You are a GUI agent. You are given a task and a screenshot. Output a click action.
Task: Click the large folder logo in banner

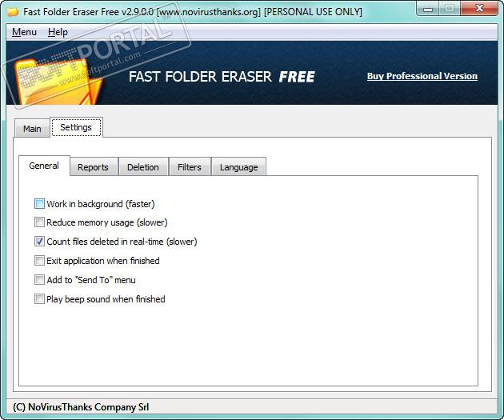58,82
